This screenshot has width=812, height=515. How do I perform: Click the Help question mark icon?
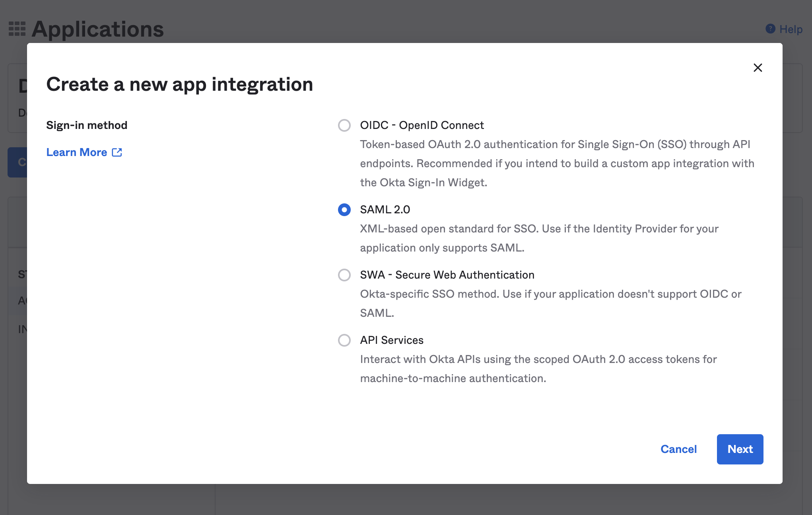[770, 29]
